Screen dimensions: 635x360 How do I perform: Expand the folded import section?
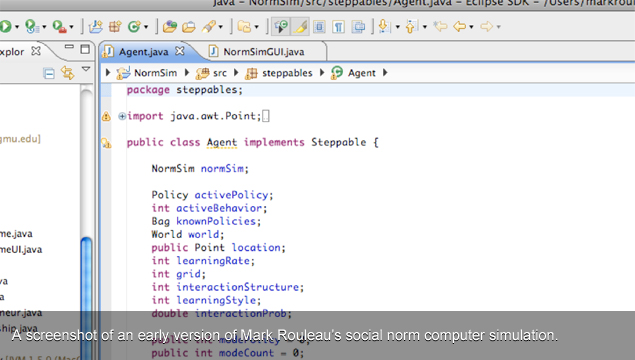(x=122, y=117)
